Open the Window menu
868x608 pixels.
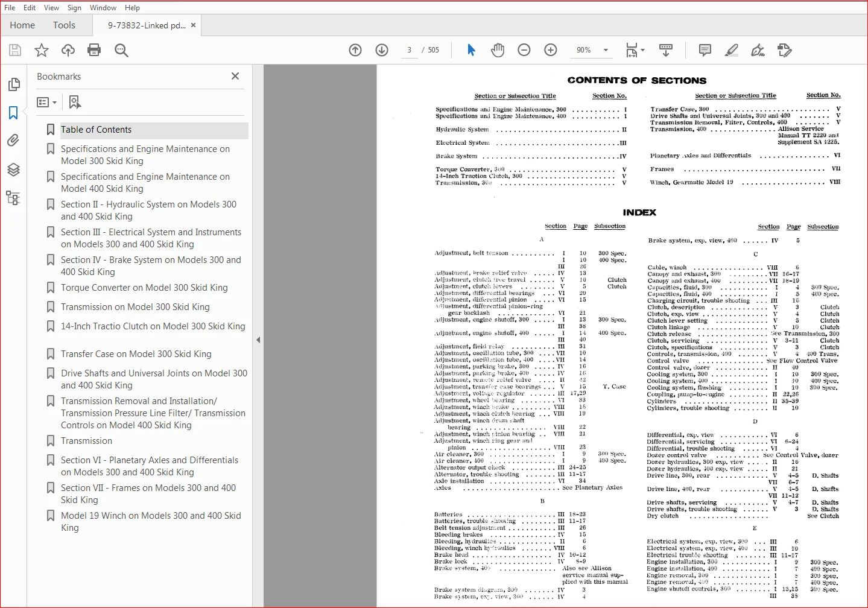pos(103,7)
